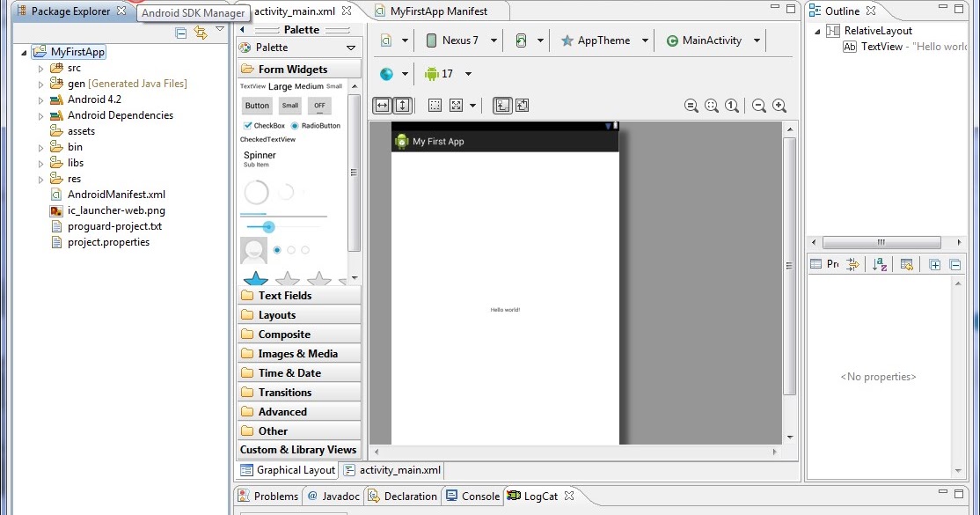Sort properties alphabetically icon
The image size is (980, 515).
click(880, 265)
